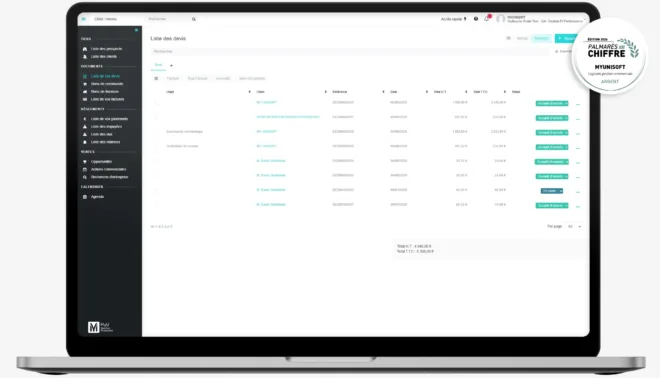Image resolution: width=660 pixels, height=378 pixels.
Task: Open Bons de commande via its cart icon
Action: pyautogui.click(x=85, y=84)
